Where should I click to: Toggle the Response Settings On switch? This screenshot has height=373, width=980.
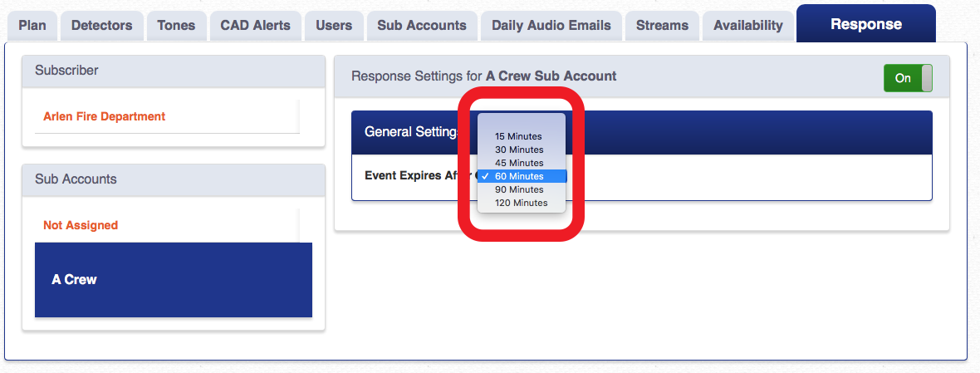908,78
